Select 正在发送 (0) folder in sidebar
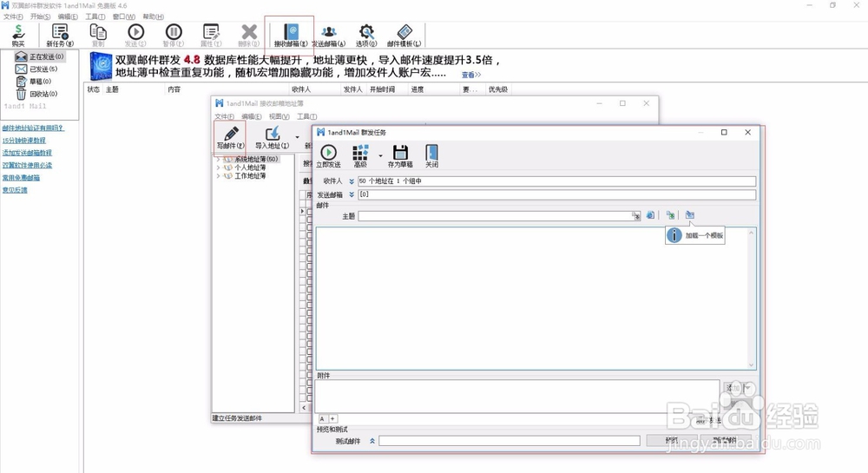 click(40, 56)
